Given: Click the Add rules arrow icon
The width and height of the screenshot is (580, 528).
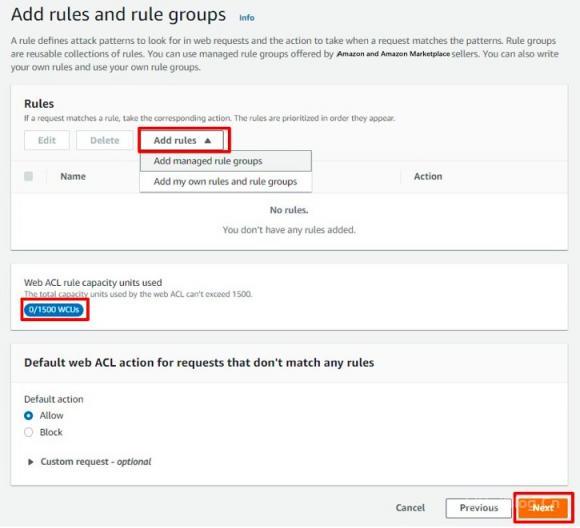Looking at the screenshot, I should [x=208, y=141].
